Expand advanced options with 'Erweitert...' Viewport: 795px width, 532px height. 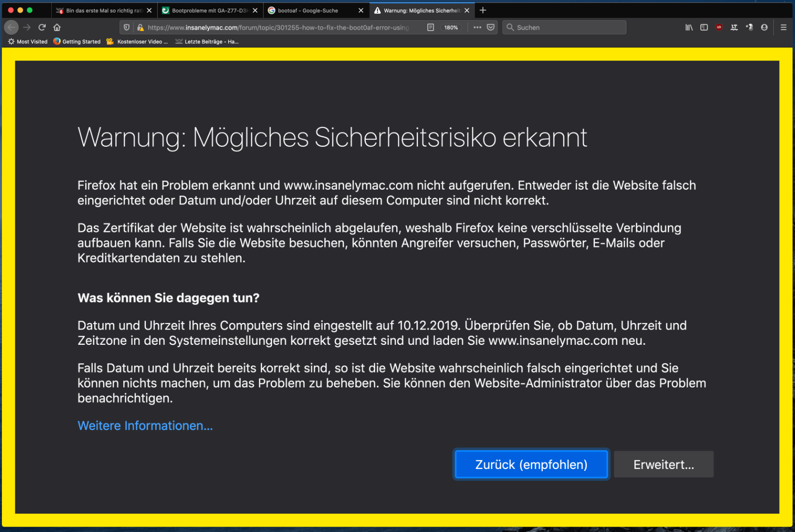click(664, 465)
